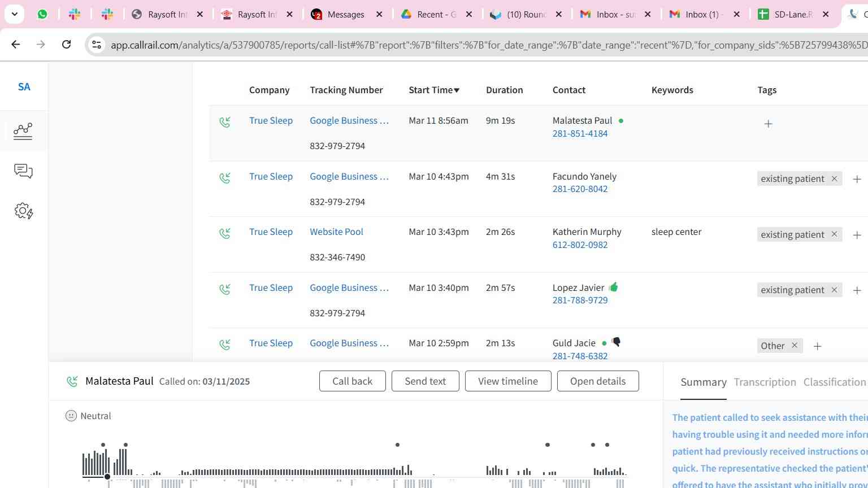Image resolution: width=868 pixels, height=488 pixels.
Task: Open phone number 281-748-6382
Action: pyautogui.click(x=580, y=356)
